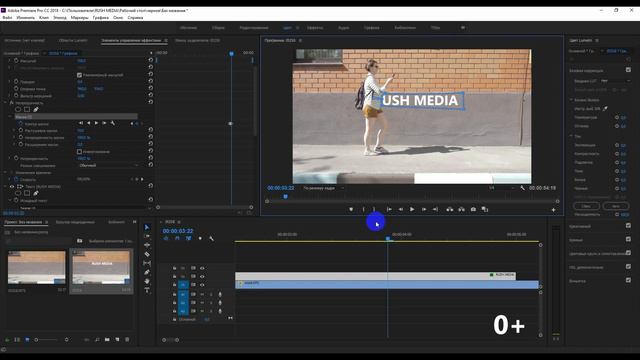Switch to the Эффекты workspace tab
The width and height of the screenshot is (640, 360).
[315, 28]
